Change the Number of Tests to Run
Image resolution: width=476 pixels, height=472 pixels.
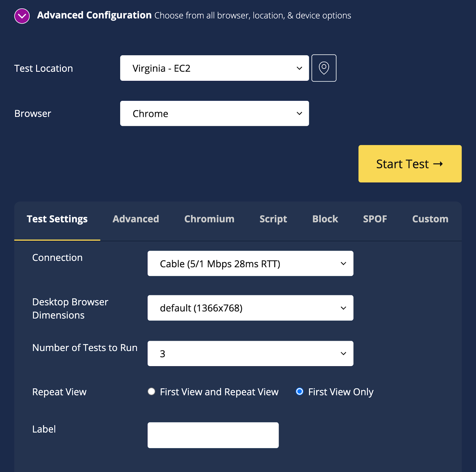(x=250, y=353)
